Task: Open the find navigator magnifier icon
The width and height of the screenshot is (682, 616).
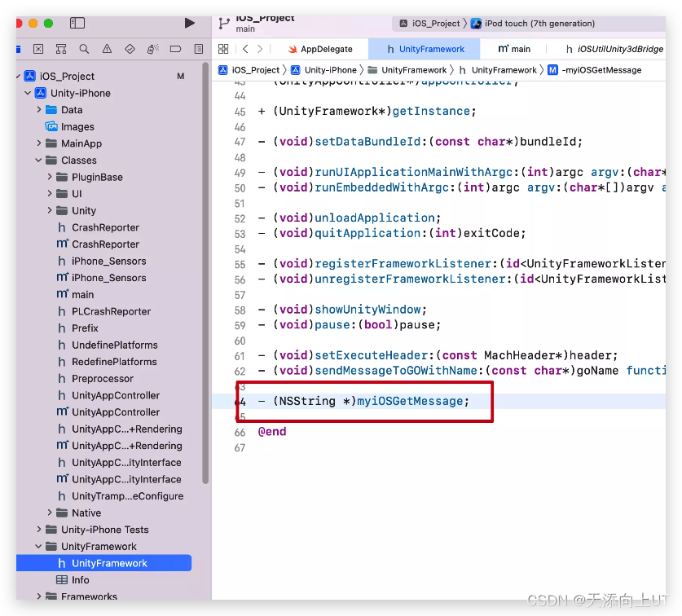Action: (x=84, y=49)
